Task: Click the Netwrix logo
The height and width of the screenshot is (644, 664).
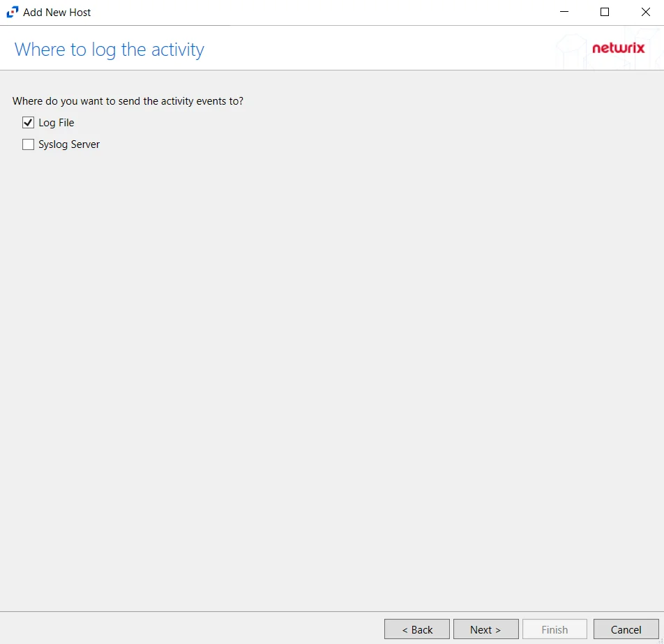Action: tap(618, 48)
